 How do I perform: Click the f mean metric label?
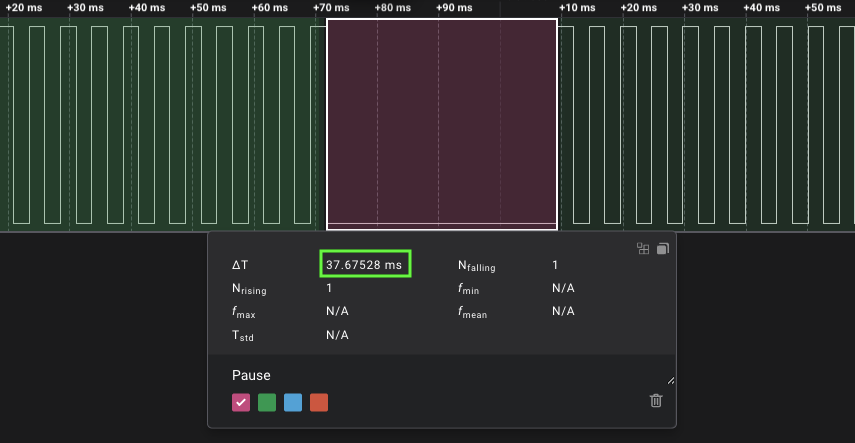click(x=474, y=312)
